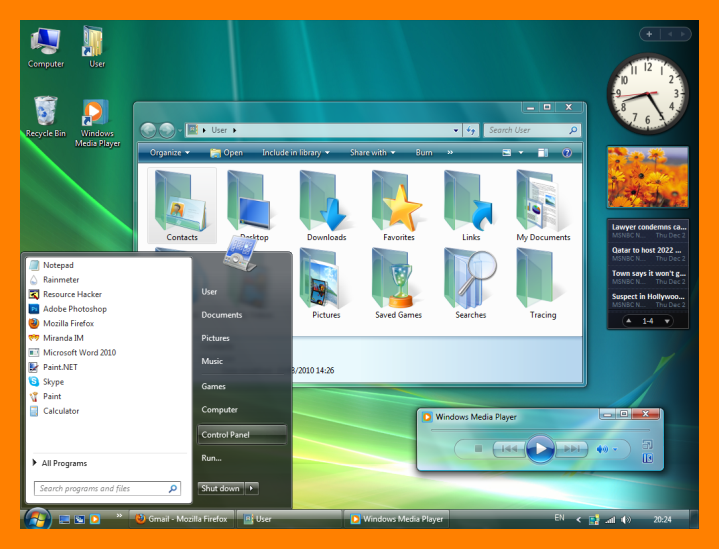Expand the Shut down options arrow
The width and height of the screenshot is (719, 549).
252,488
